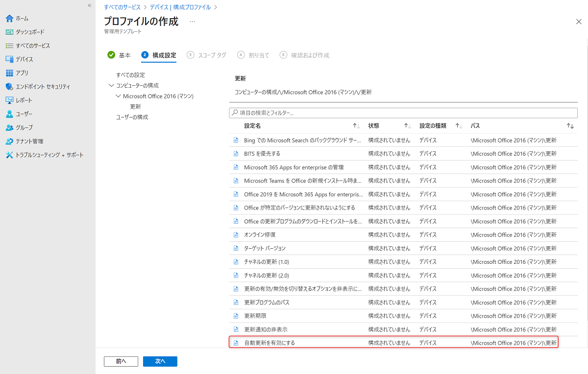Collapse the コンピューターの構成 tree node

point(111,86)
